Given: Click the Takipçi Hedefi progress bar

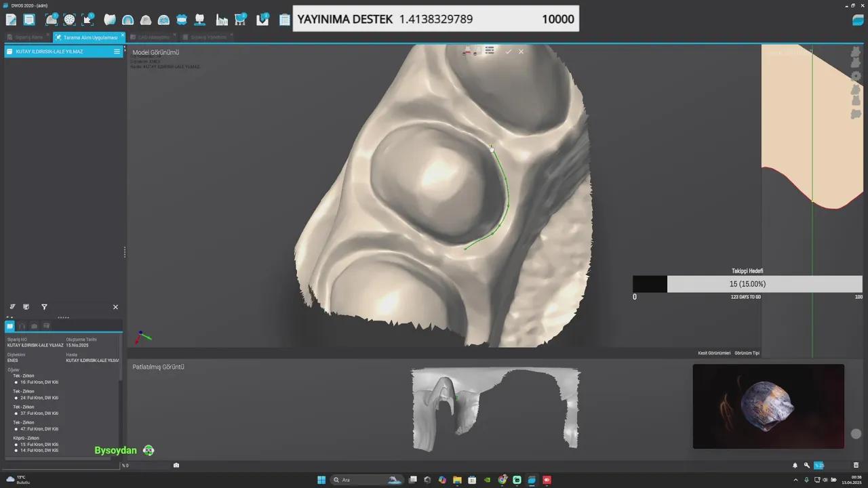Looking at the screenshot, I should (x=747, y=284).
